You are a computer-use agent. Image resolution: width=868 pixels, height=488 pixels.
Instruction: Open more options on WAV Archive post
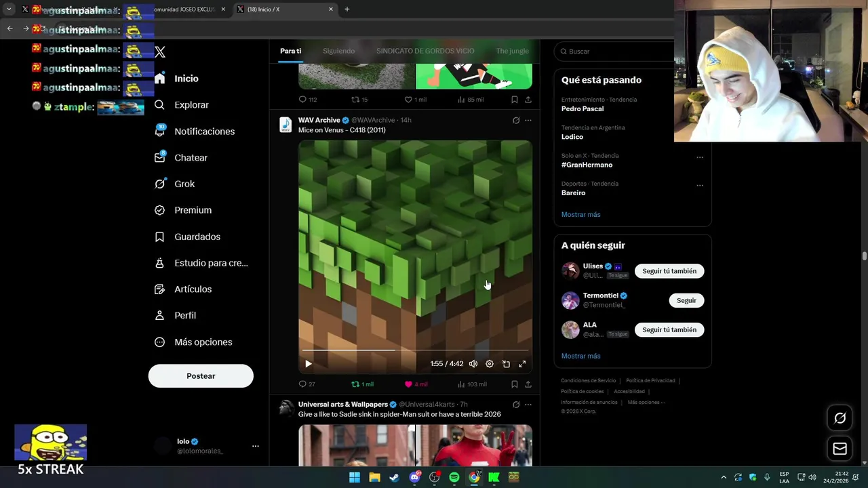(x=528, y=121)
